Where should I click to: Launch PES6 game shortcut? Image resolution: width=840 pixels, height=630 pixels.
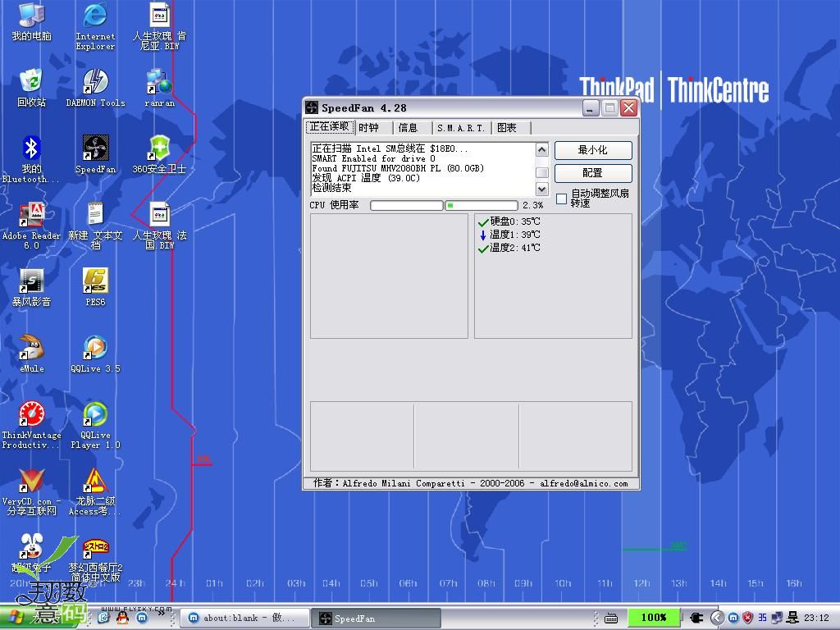point(95,287)
